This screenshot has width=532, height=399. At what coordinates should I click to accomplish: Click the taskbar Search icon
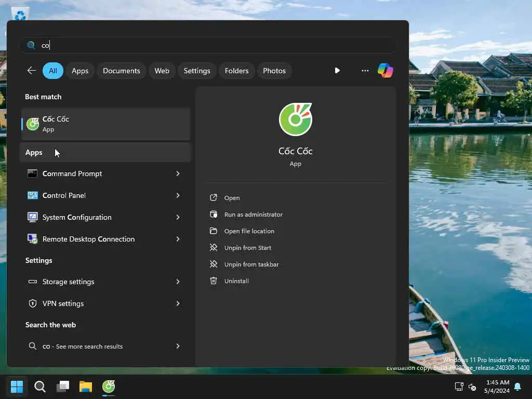coord(39,387)
